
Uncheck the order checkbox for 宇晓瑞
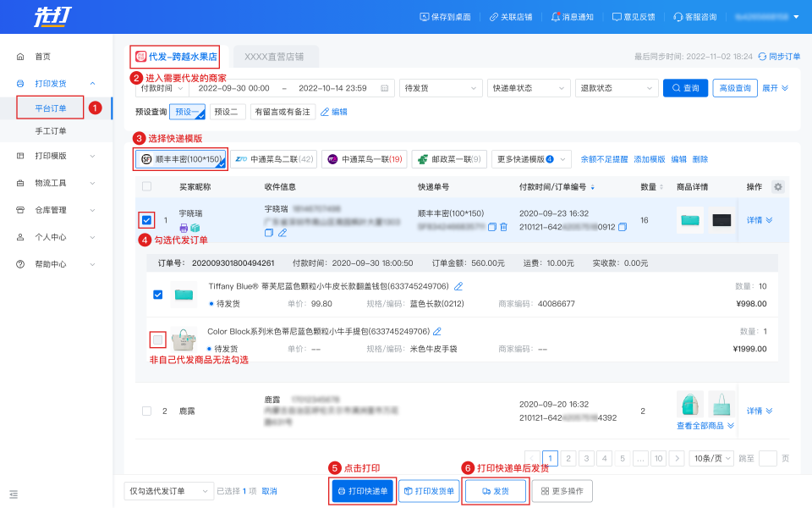[x=147, y=220]
